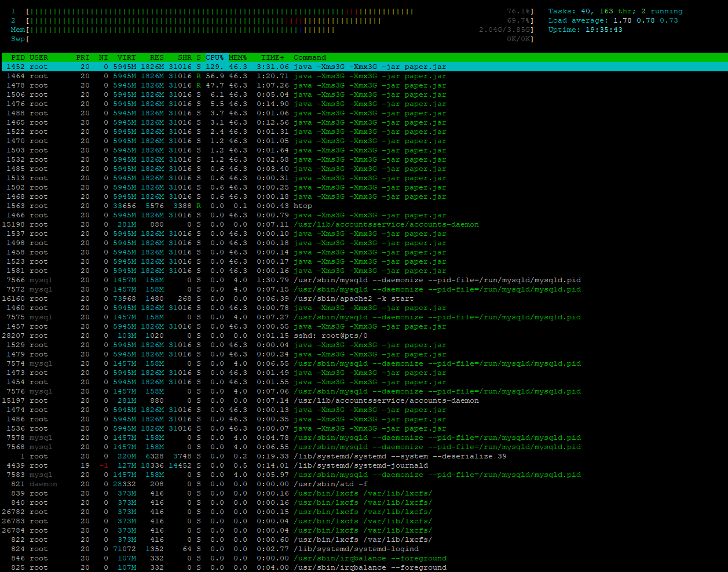Click the MEM% column header
Image resolution: width=728 pixels, height=572 pixels.
pyautogui.click(x=237, y=57)
